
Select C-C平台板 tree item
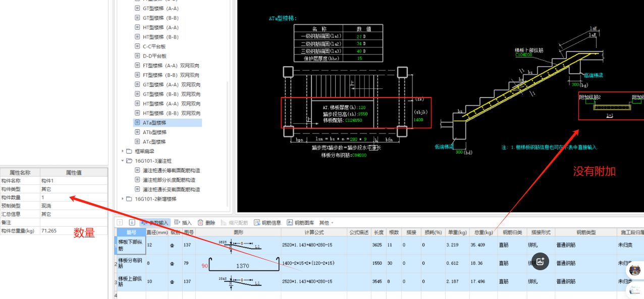point(154,46)
